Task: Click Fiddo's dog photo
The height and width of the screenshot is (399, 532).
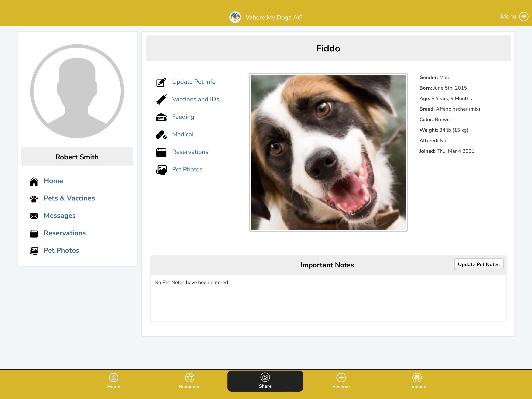Action: [328, 152]
